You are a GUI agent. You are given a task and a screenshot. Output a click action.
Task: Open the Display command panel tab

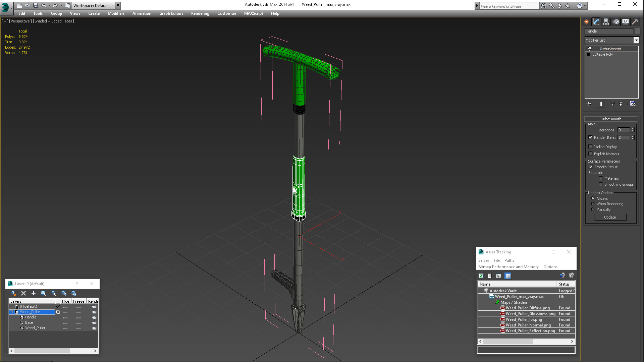[626, 22]
